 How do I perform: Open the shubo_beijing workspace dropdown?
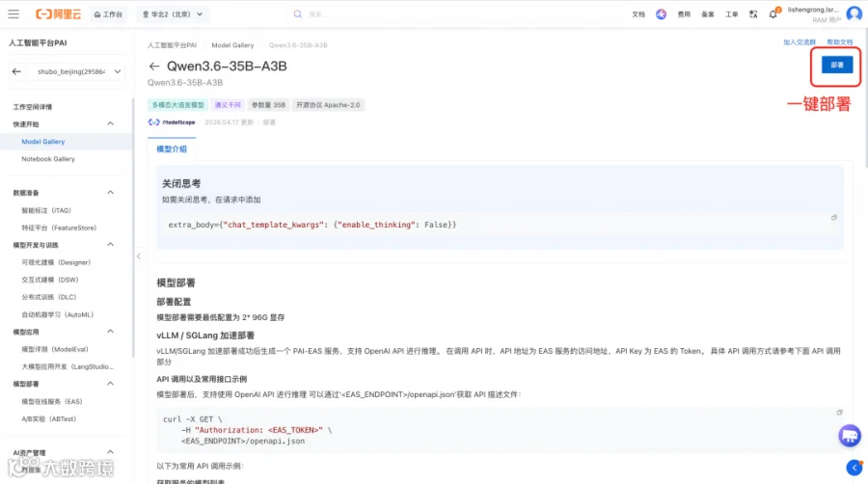(x=76, y=71)
